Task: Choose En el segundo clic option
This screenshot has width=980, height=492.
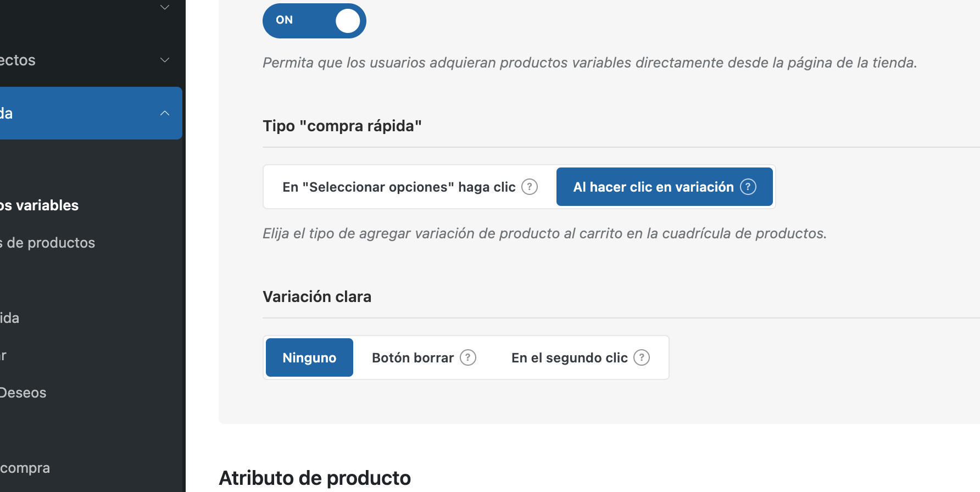Action: (x=569, y=357)
